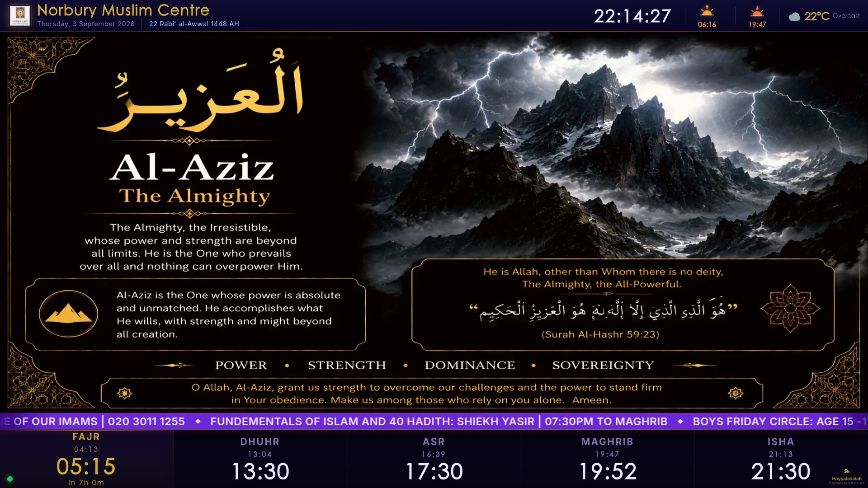Click the Hayyalasalah logo

(846, 471)
